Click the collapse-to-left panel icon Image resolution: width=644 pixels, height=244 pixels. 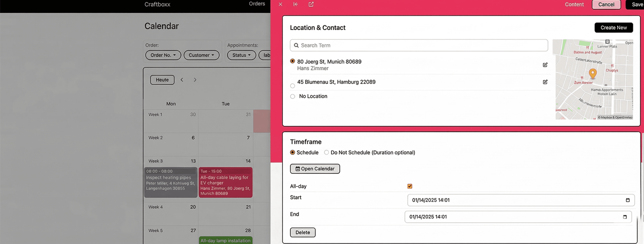295,4
